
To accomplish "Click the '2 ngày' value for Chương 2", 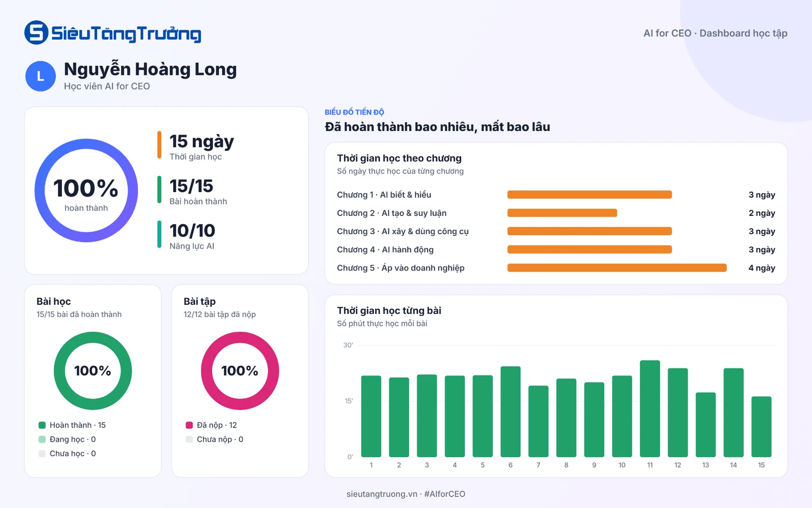I will point(762,213).
